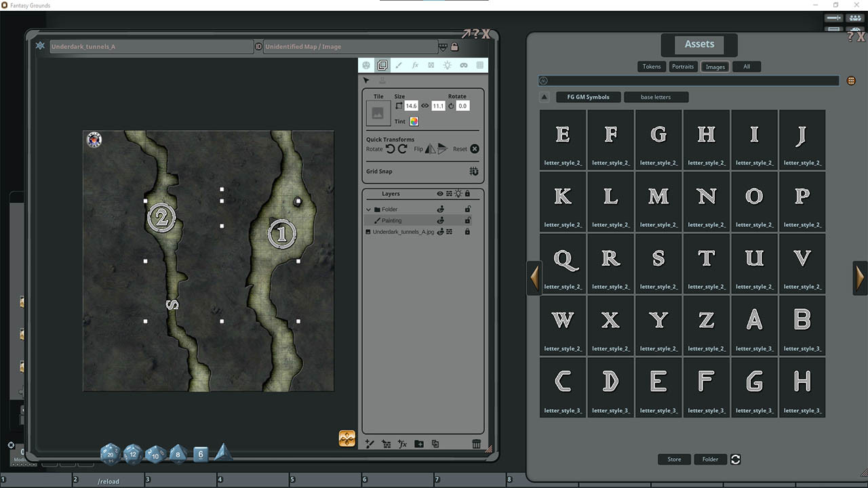
Task: Open the grid settings icon on the toolbar
Action: (480, 65)
